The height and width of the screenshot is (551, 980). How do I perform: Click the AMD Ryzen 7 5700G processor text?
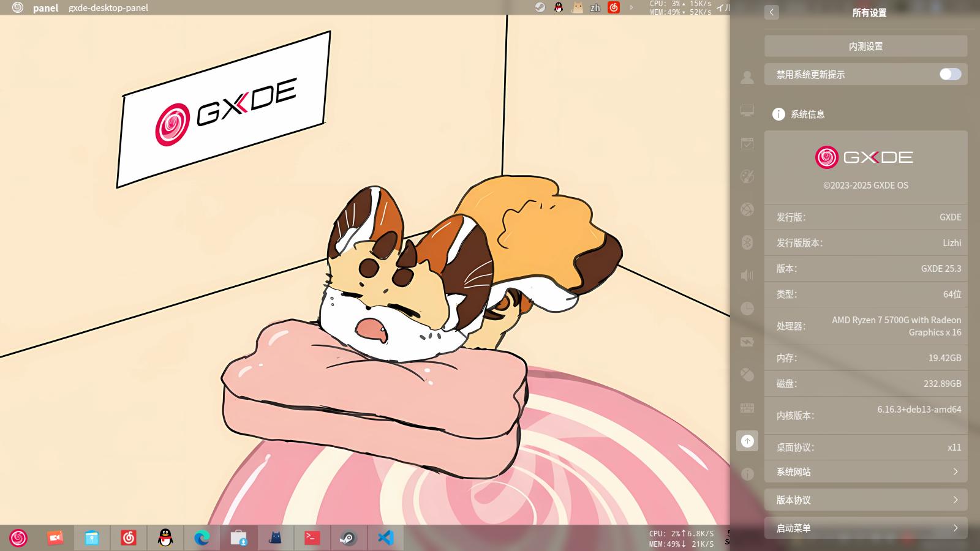click(896, 326)
